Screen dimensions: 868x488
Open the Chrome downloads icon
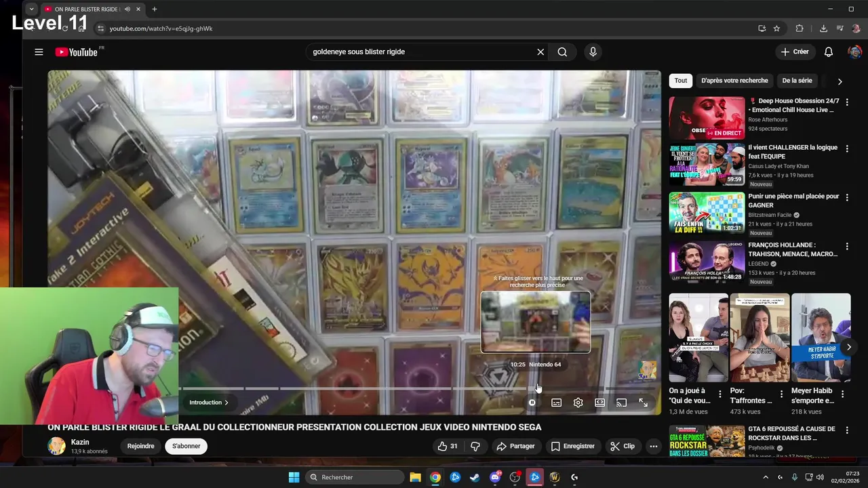coord(823,28)
